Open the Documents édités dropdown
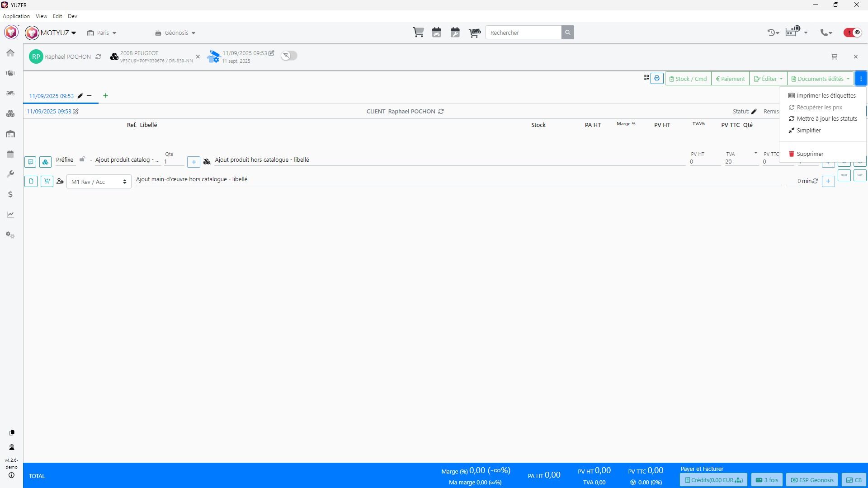Viewport: 868px width, 488px height. click(820, 79)
